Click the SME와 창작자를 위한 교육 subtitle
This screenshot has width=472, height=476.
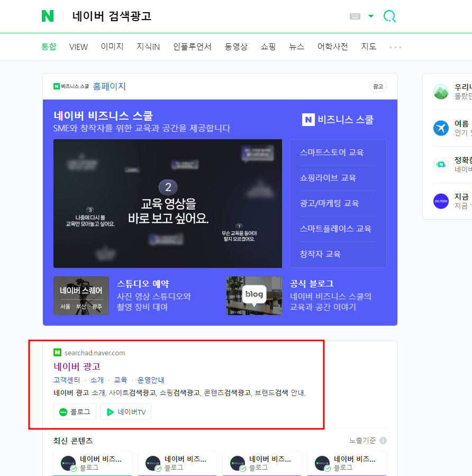coord(142,128)
